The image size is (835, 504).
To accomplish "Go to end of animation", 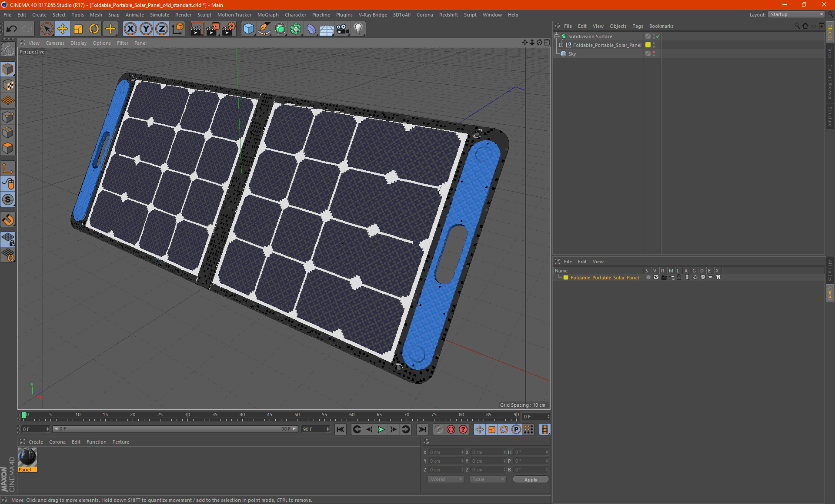I will click(422, 429).
